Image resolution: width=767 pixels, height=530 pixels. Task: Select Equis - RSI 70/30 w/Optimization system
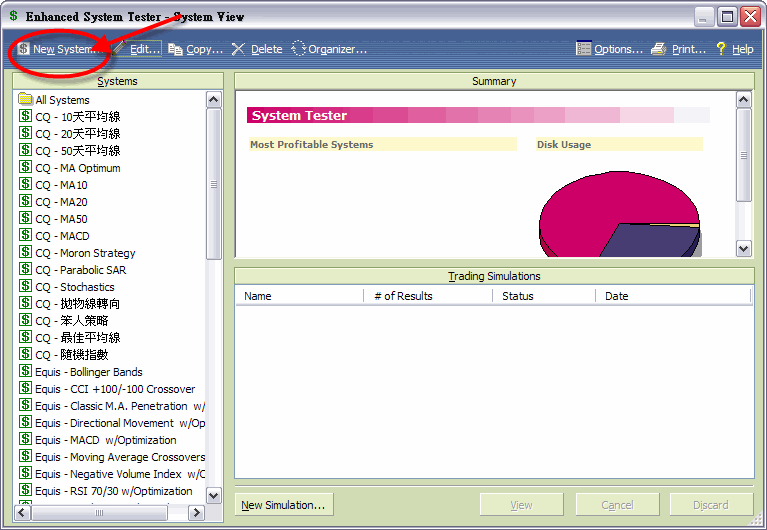click(x=106, y=491)
